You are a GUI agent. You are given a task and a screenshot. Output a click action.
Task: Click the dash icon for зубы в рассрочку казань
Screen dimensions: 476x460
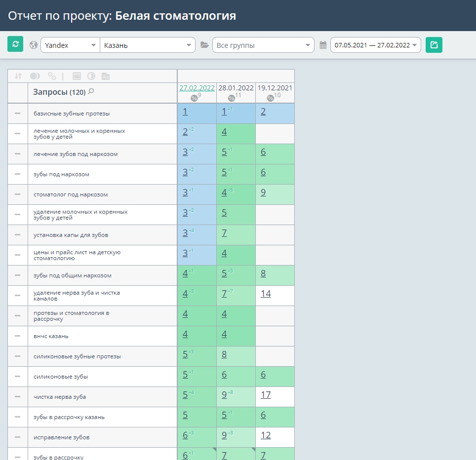point(18,417)
